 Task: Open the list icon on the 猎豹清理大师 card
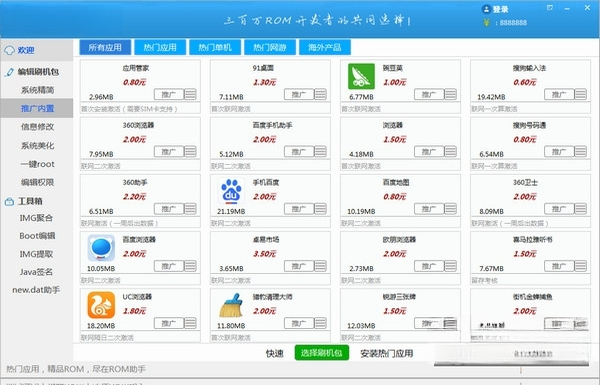pos(320,323)
